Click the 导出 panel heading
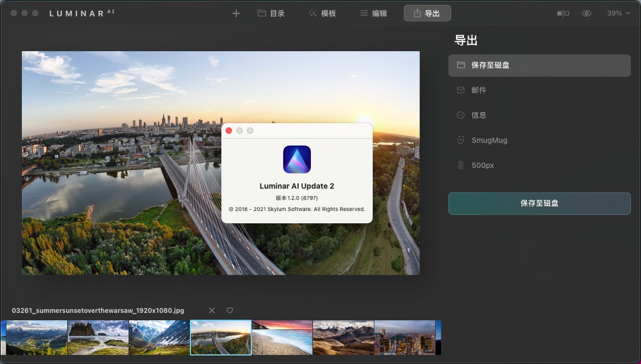Image resolution: width=641 pixels, height=364 pixels. (466, 40)
